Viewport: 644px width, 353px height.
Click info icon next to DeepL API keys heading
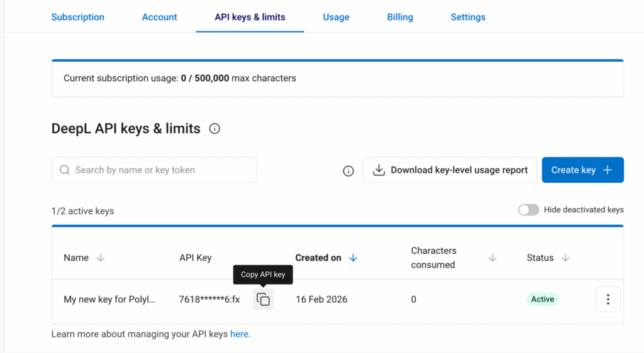tap(214, 129)
